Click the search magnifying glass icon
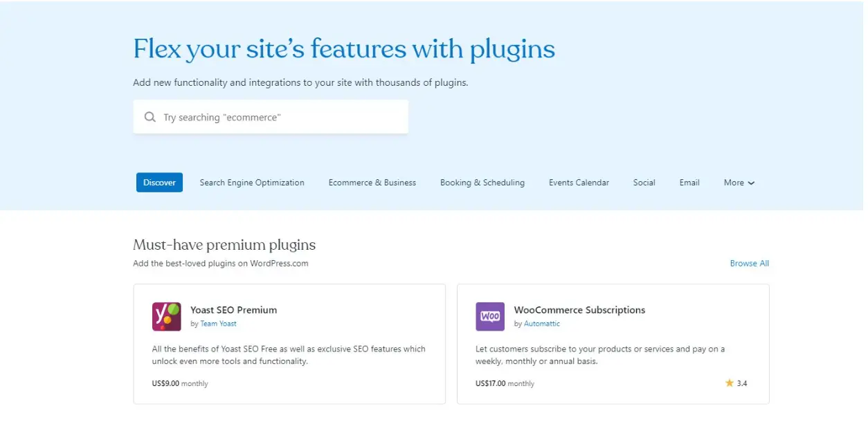 click(150, 116)
